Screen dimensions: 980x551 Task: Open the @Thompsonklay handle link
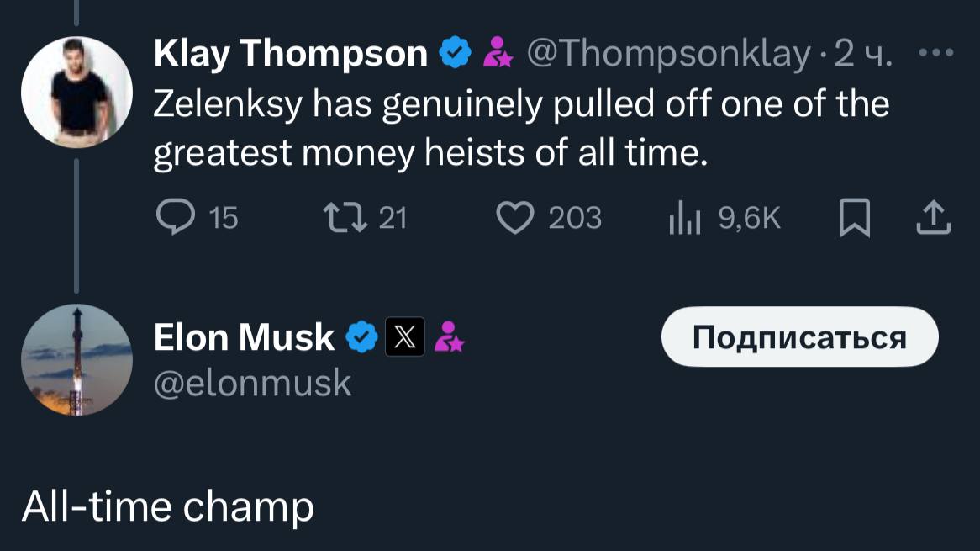(x=667, y=54)
